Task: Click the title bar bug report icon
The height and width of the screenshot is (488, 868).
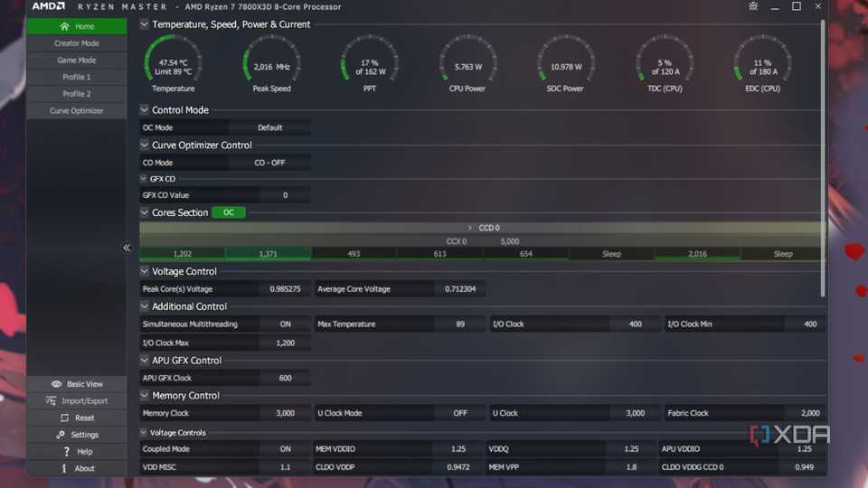Action: point(753,6)
